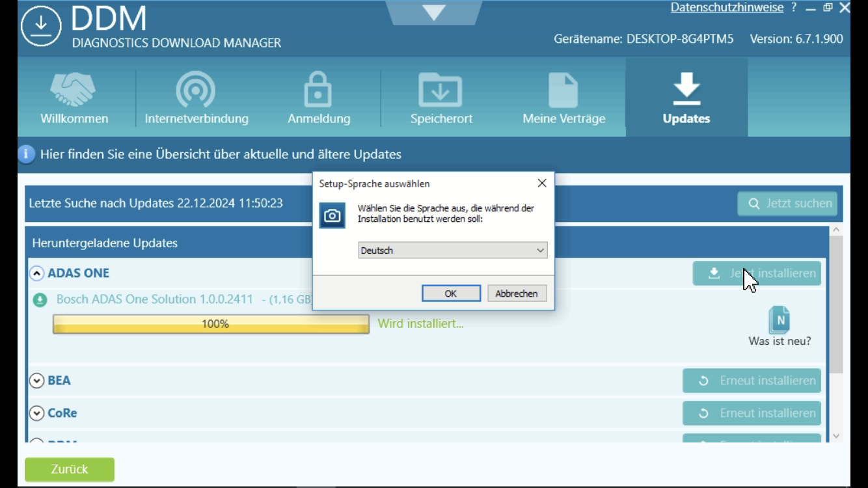Expand the top pull-down arrow handle
This screenshot has width=868, height=488.
click(x=434, y=12)
